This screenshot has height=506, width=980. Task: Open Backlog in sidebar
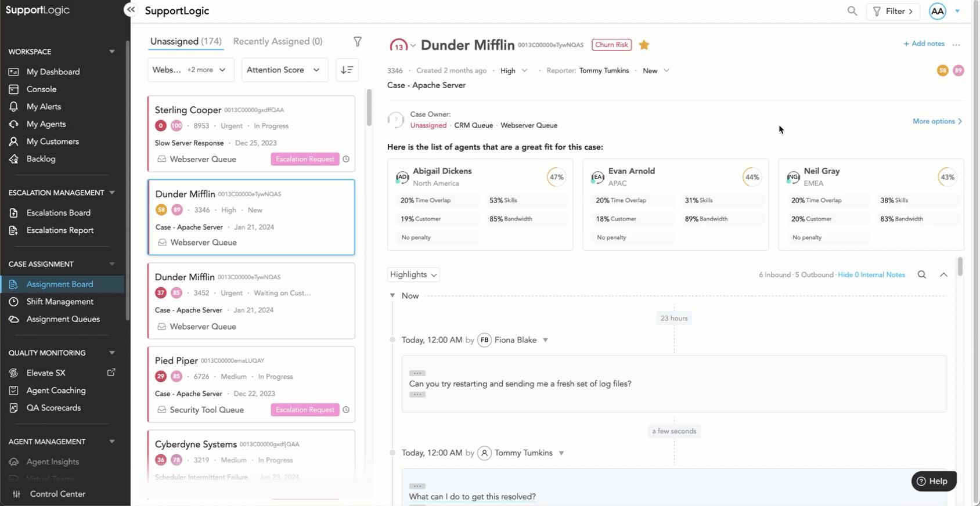click(x=41, y=159)
